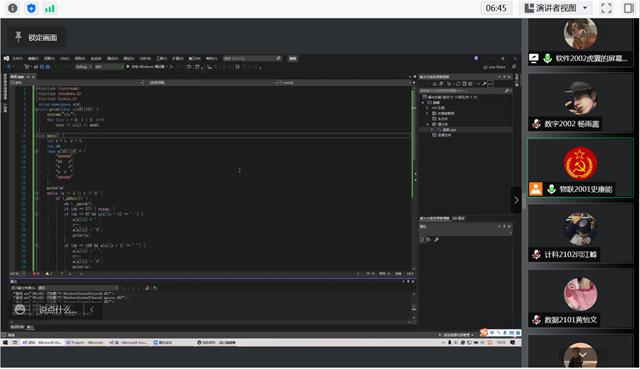Click the Visual Studio logo icon
Image resolution: width=640 pixels, height=369 pixels.
[x=6, y=58]
